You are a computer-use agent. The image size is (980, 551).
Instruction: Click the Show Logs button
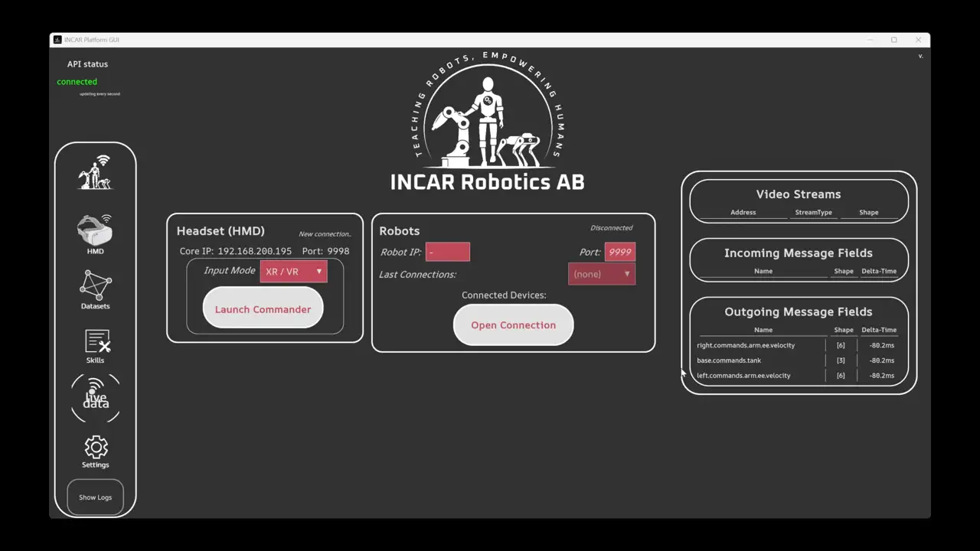tap(96, 497)
